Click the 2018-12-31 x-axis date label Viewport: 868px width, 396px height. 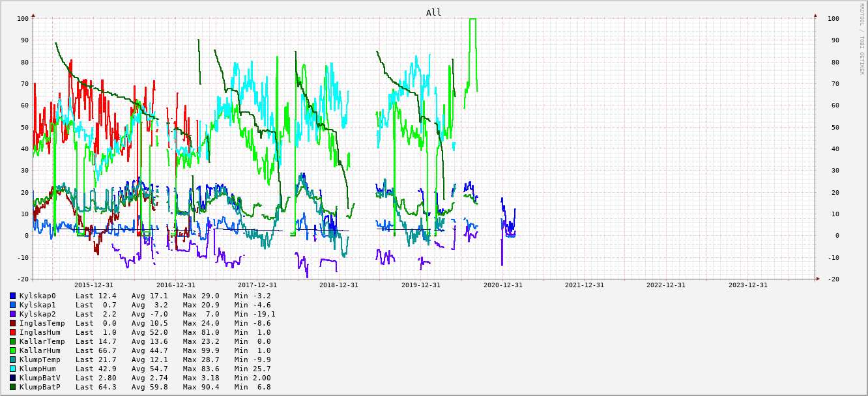click(339, 285)
